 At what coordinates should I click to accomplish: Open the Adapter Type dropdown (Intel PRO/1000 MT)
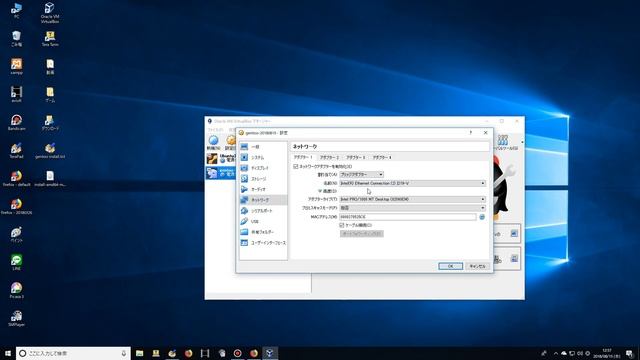pos(413,199)
